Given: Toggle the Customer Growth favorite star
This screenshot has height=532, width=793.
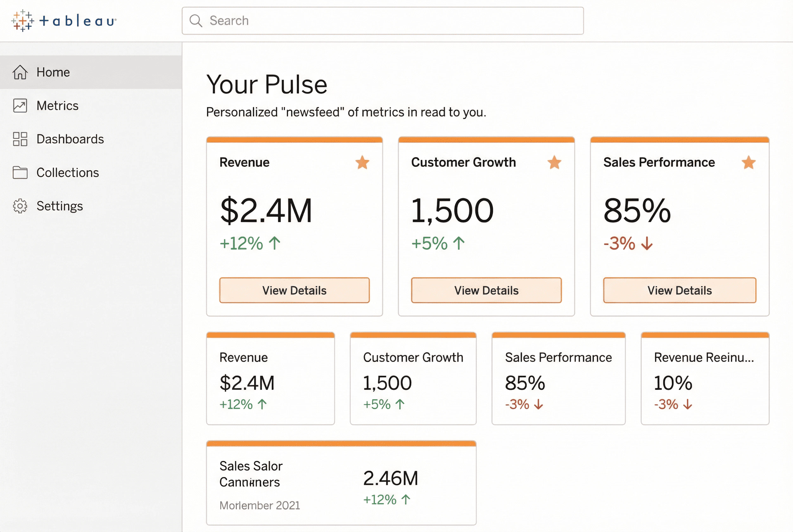Looking at the screenshot, I should (x=554, y=163).
